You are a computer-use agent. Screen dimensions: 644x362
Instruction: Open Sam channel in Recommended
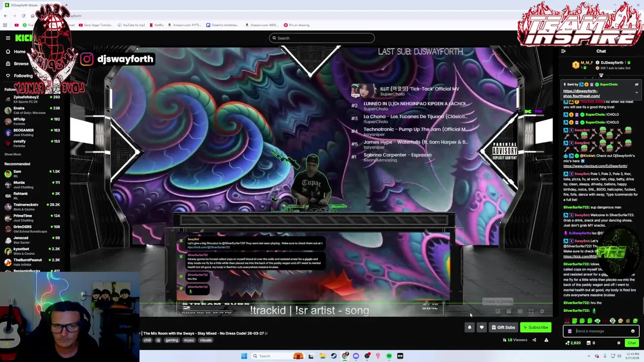pyautogui.click(x=32, y=173)
